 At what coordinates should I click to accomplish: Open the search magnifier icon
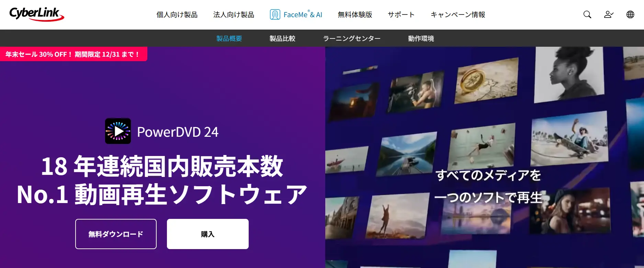[587, 14]
